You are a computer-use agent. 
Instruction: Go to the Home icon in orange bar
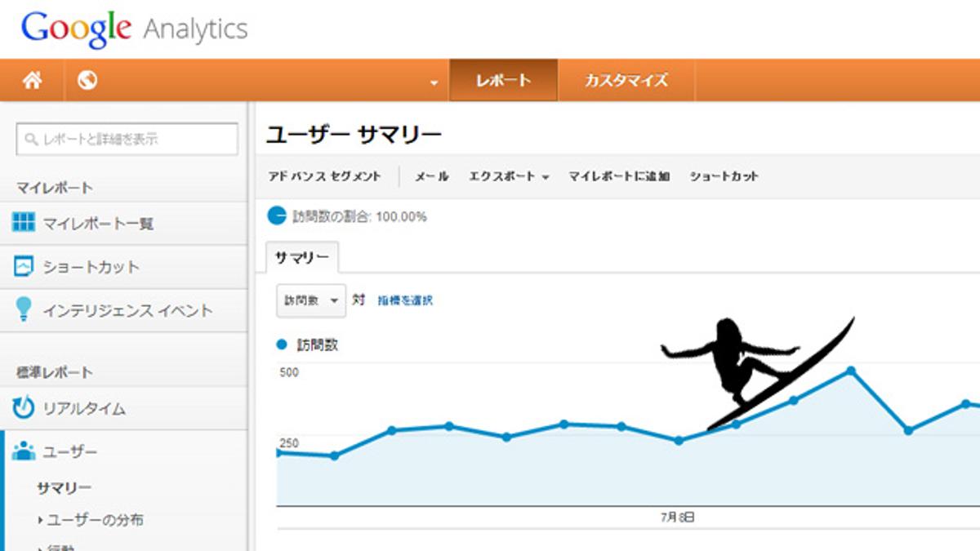coord(32,80)
